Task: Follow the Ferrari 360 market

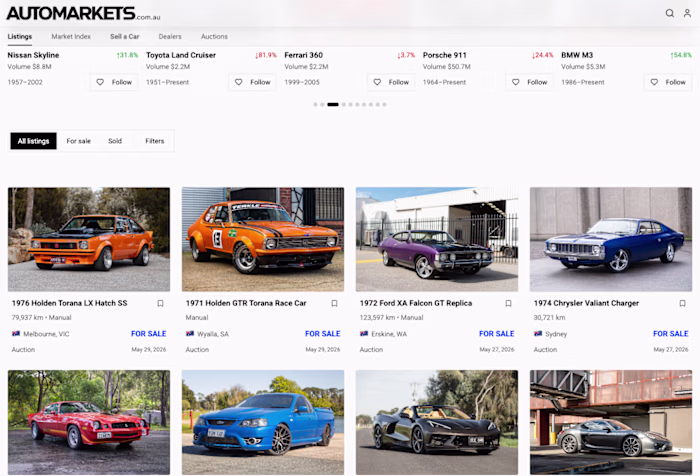Action: tap(391, 82)
